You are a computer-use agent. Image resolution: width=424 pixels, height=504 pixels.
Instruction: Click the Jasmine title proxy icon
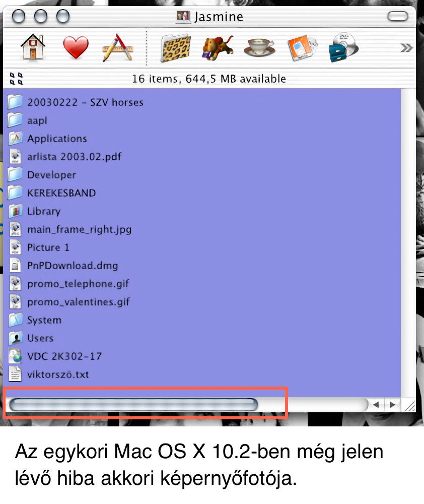(x=183, y=17)
